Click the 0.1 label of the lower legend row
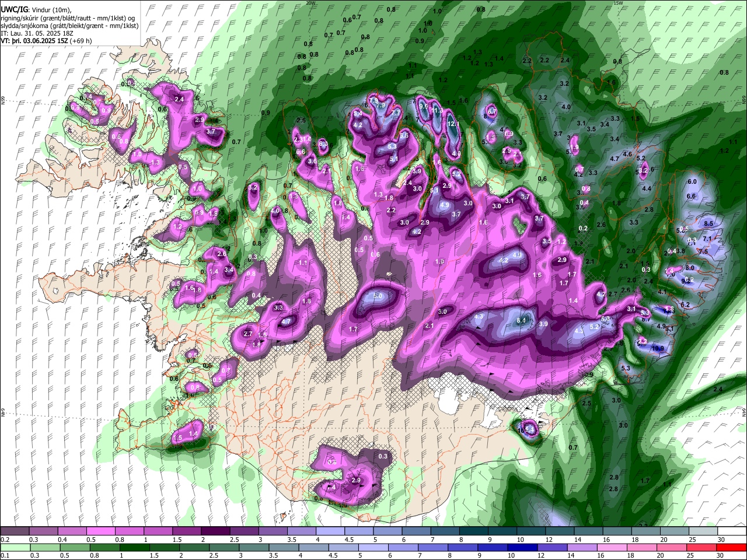This screenshot has height=560, width=747. 5,555
